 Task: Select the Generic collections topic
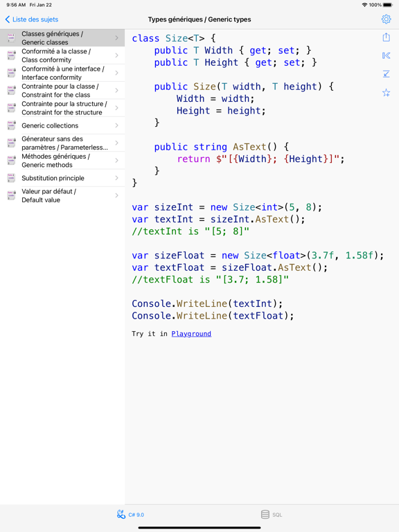(x=62, y=125)
